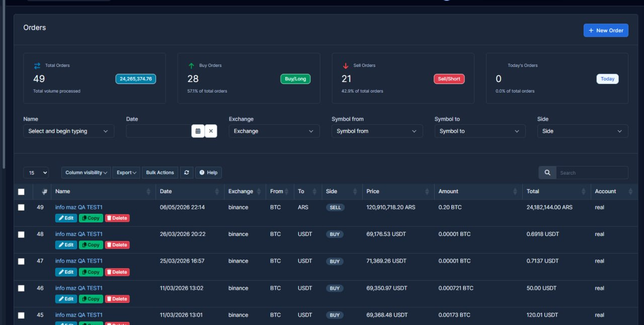Open the Exchange filter dropdown
644x325 pixels.
pyautogui.click(x=274, y=131)
